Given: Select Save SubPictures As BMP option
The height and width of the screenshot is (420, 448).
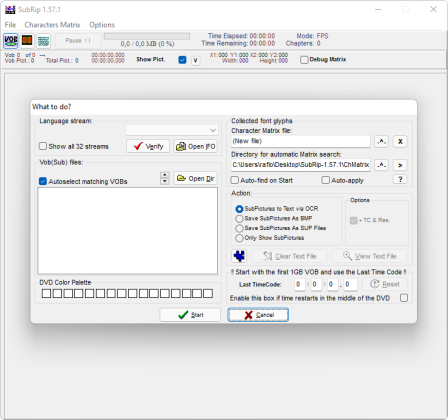Looking at the screenshot, I should (x=239, y=219).
